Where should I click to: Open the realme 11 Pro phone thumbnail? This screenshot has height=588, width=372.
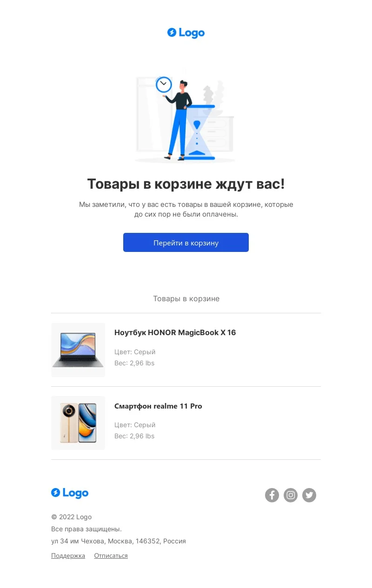[x=78, y=423]
